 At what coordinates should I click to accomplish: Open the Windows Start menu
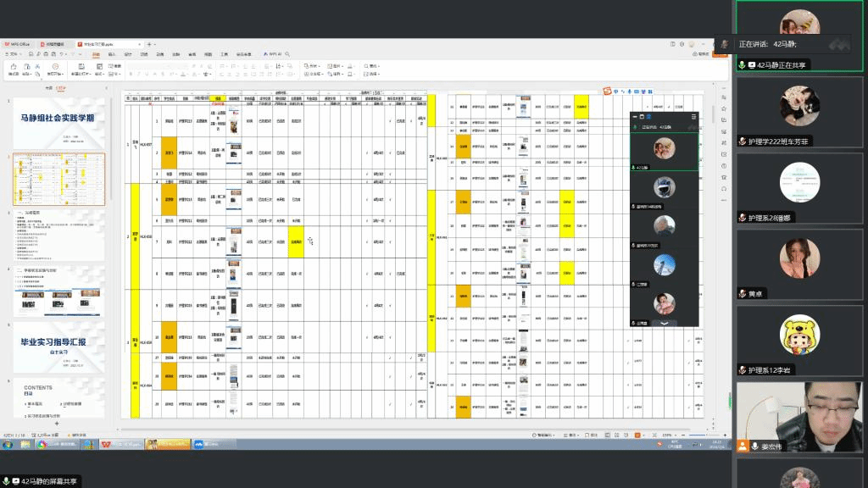[7, 444]
